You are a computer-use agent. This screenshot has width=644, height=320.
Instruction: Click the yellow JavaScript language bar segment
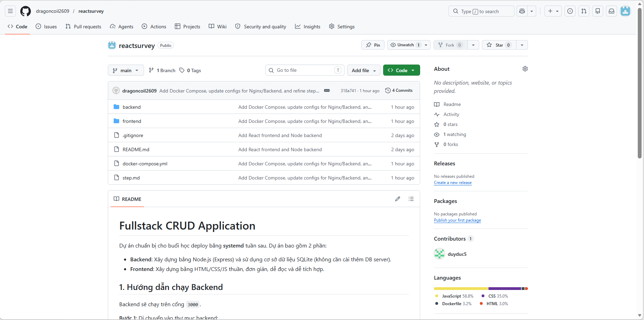point(461,289)
